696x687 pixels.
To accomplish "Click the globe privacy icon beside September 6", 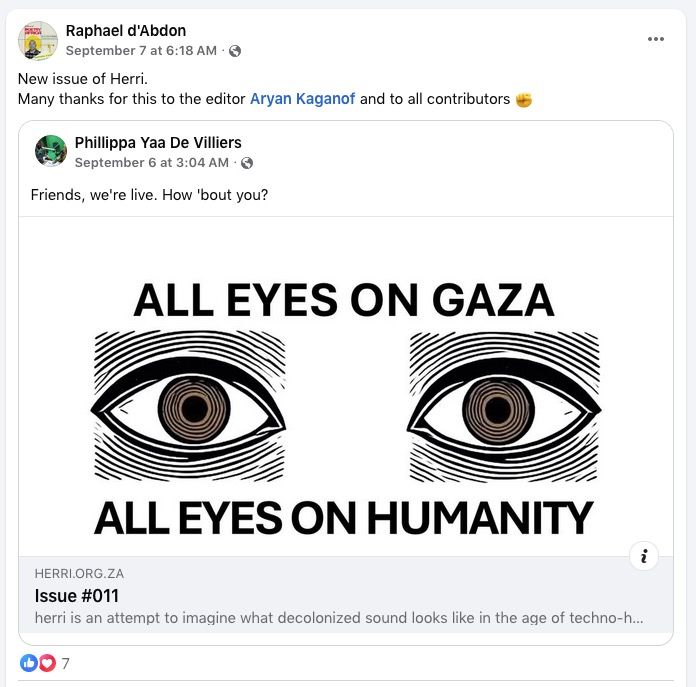I will point(247,163).
